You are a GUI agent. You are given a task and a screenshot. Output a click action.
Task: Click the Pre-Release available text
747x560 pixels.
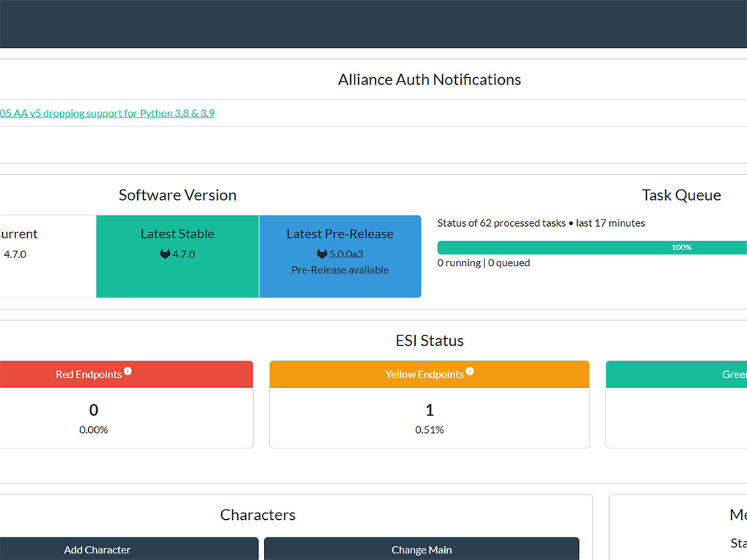[340, 270]
